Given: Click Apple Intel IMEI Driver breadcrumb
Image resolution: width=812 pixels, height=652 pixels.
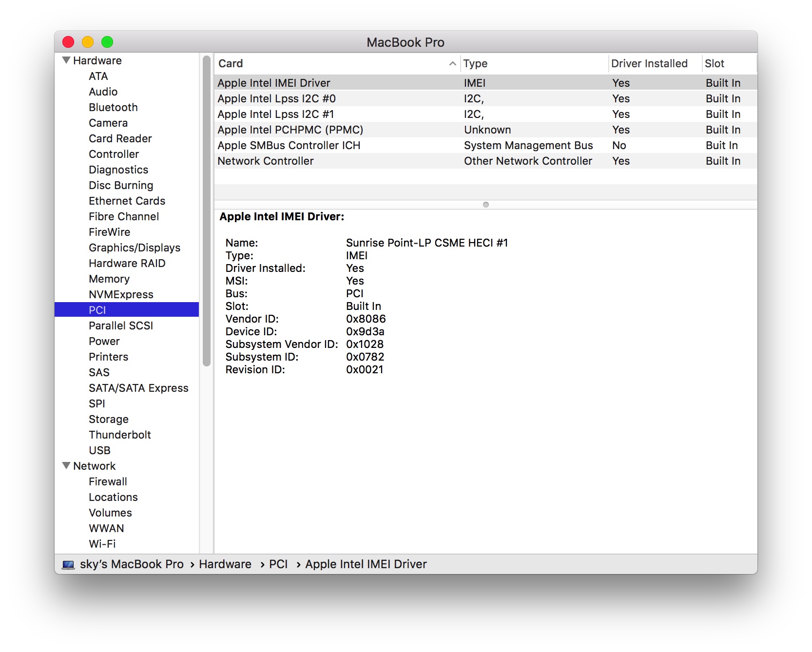Looking at the screenshot, I should coord(366,564).
